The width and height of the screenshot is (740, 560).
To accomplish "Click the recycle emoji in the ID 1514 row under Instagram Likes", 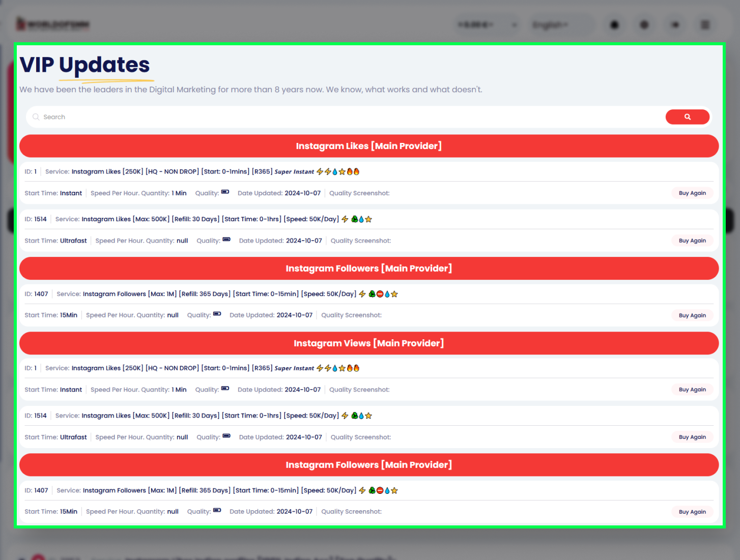I will [x=355, y=219].
